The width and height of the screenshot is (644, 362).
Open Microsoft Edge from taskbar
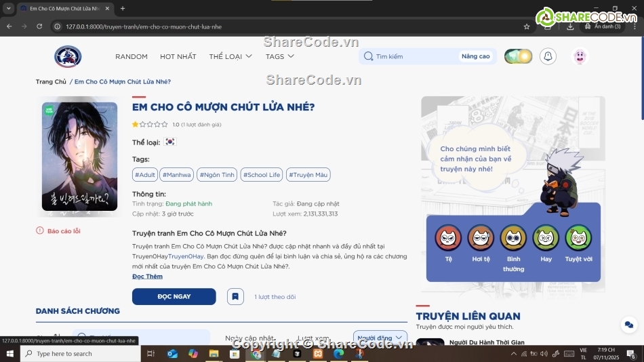point(338,353)
